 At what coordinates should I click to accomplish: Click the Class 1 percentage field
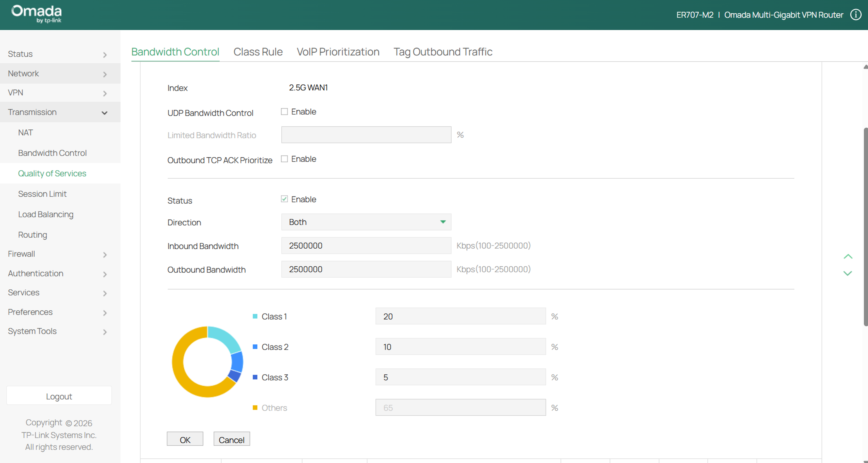point(460,316)
